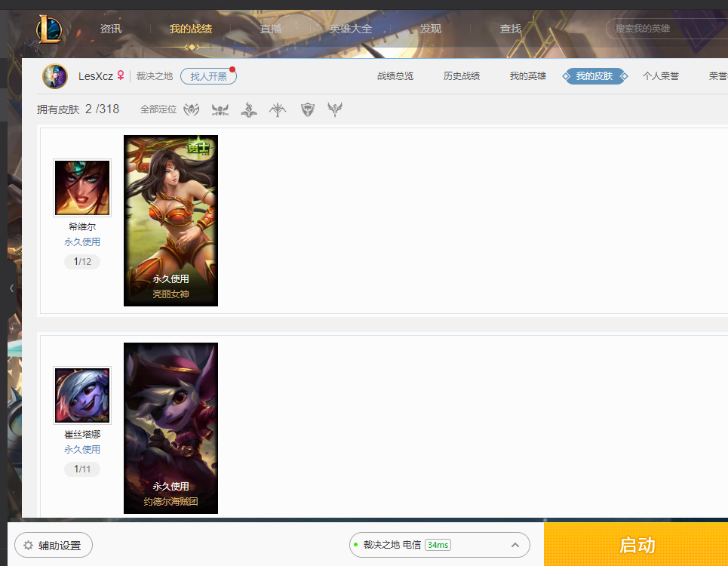
Task: Open the 直播 live stream section
Action: [271, 29]
